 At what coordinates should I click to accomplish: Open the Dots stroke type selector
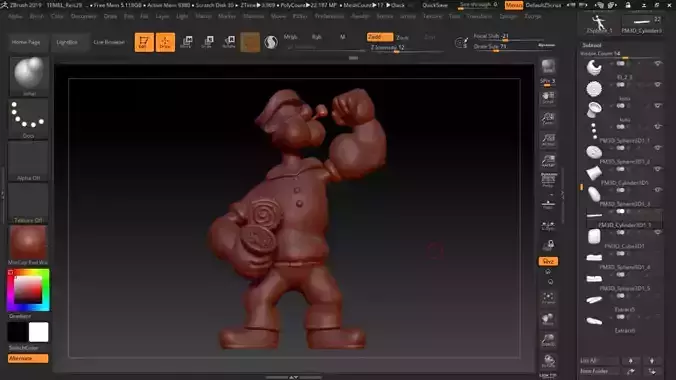click(28, 119)
